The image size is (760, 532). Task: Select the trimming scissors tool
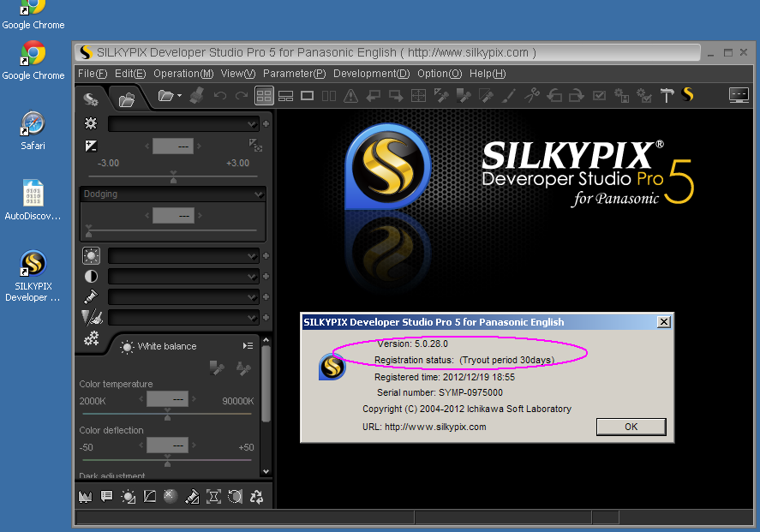click(x=532, y=95)
